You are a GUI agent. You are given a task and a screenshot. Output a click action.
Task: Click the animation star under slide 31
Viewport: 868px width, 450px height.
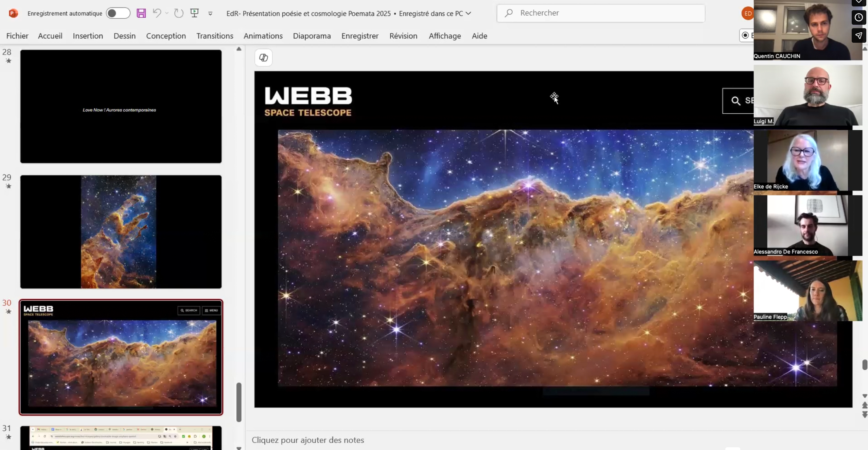[x=8, y=437]
